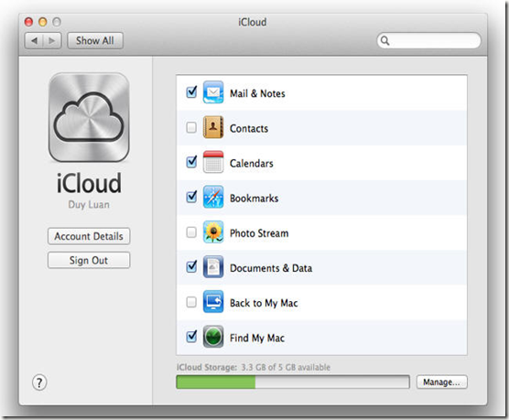The width and height of the screenshot is (509, 420).
Task: Uncheck the Calendars checkbox
Action: coord(191,162)
